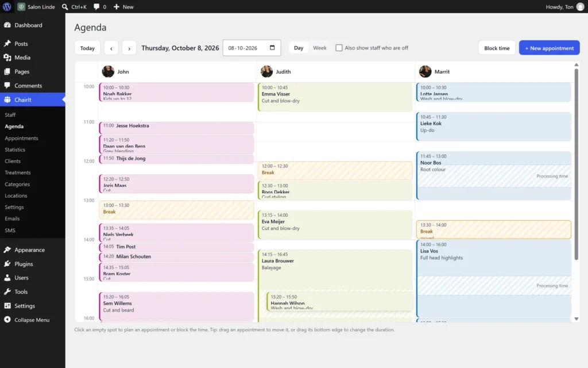Click the New appointment button

(x=549, y=48)
